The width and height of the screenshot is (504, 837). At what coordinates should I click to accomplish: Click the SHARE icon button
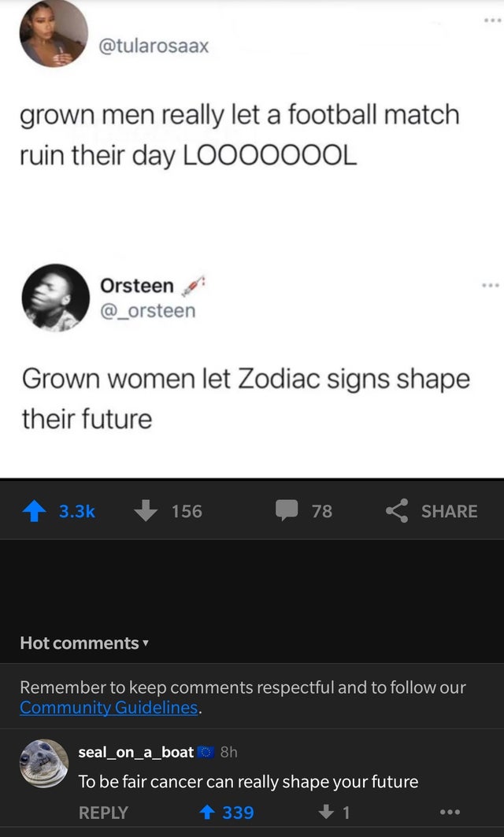pos(396,511)
